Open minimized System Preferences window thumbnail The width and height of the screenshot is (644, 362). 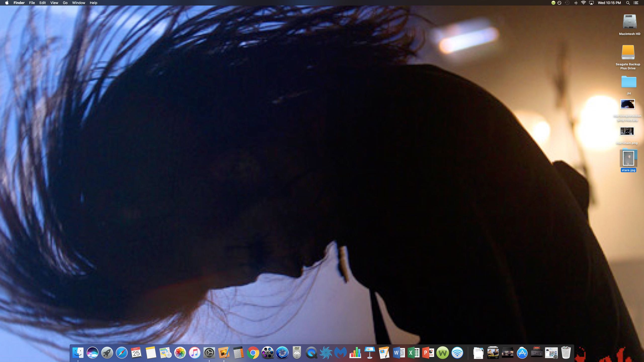click(551, 353)
